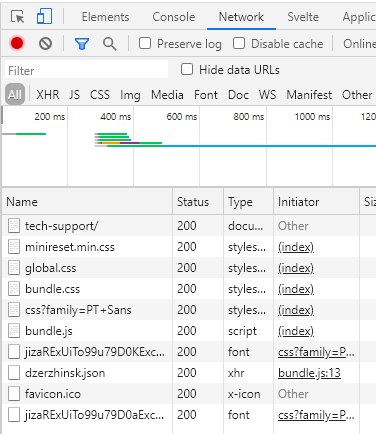Image resolution: width=376 pixels, height=434 pixels.
Task: Filter requests by Media
Action: point(167,95)
